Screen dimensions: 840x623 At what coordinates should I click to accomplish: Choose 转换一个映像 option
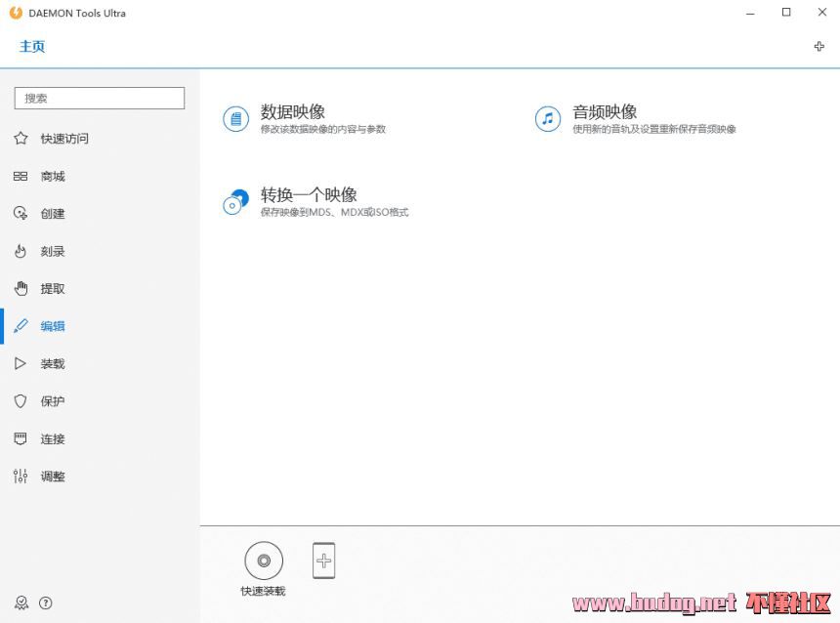tap(309, 194)
